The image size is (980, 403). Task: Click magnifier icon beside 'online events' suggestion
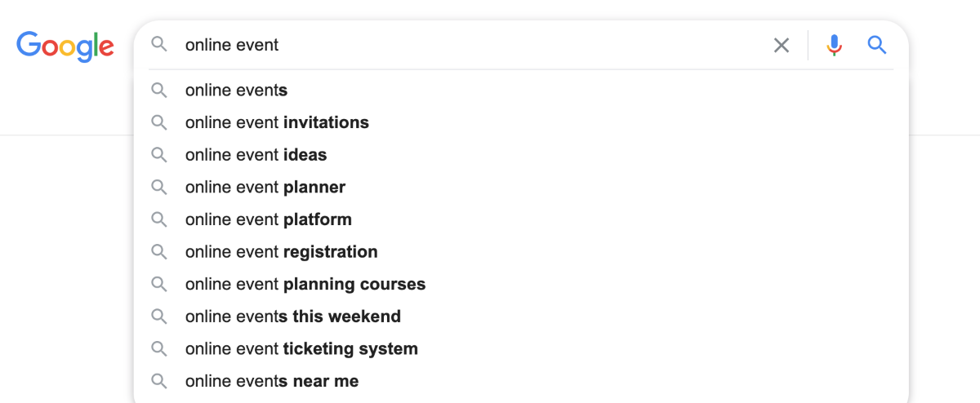(159, 91)
